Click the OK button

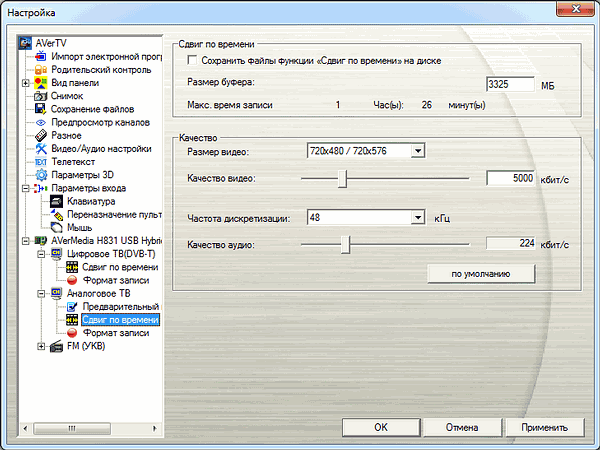click(x=381, y=427)
